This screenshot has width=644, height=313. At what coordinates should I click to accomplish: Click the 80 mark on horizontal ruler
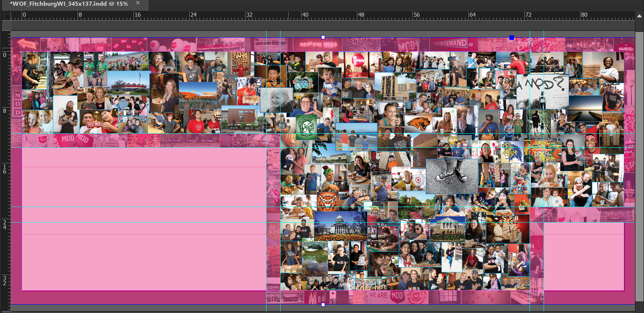click(x=584, y=15)
